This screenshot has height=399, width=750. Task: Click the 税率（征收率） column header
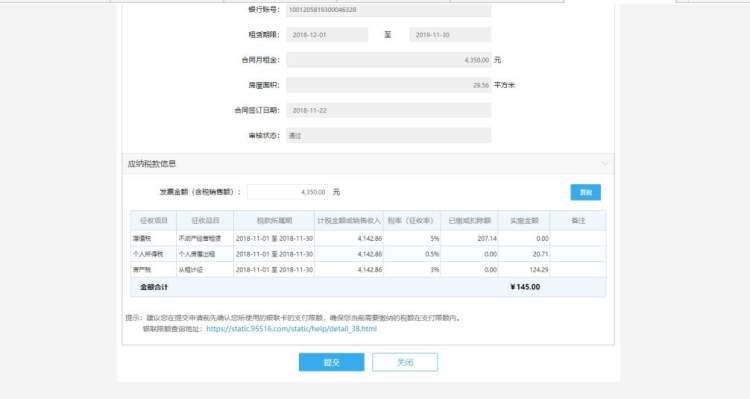(412, 221)
